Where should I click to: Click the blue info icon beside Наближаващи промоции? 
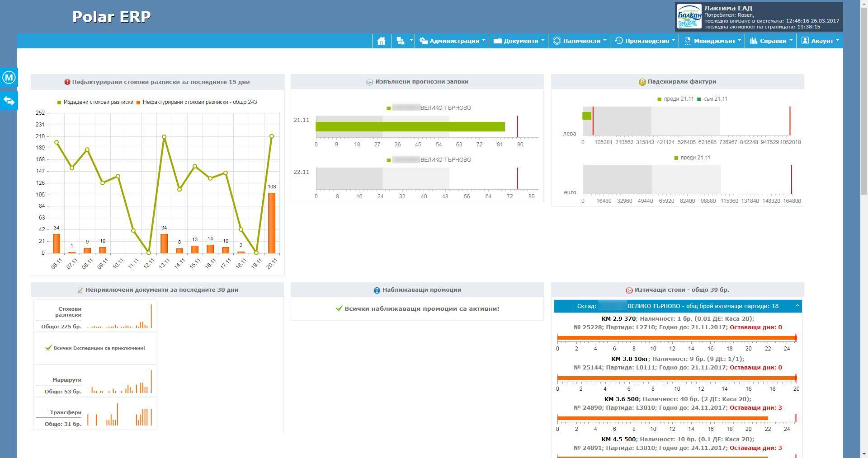(x=377, y=290)
